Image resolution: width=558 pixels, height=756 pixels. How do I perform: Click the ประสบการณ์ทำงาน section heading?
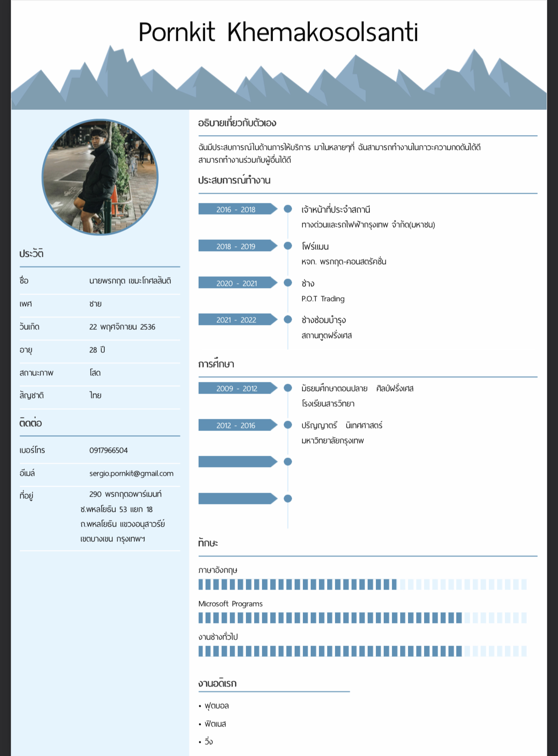click(234, 180)
